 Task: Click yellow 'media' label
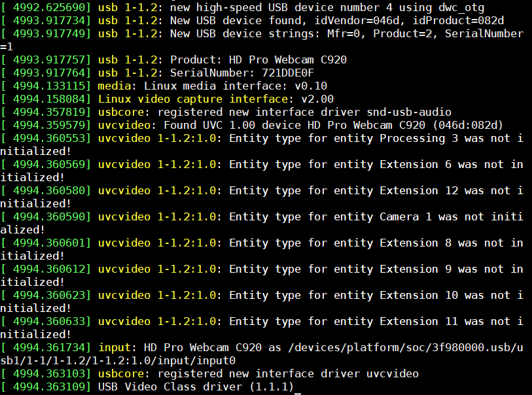click(x=115, y=86)
